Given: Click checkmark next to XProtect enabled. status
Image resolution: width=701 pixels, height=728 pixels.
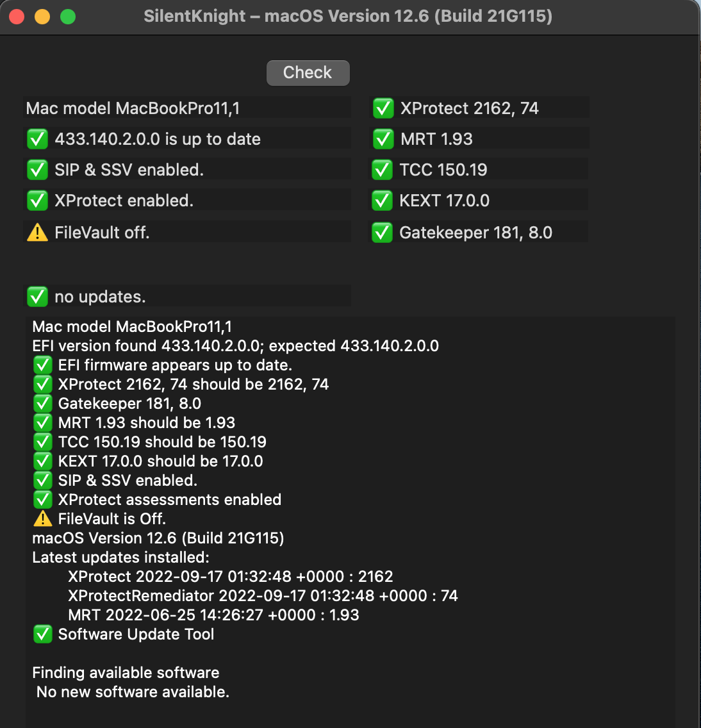Looking at the screenshot, I should point(38,201).
